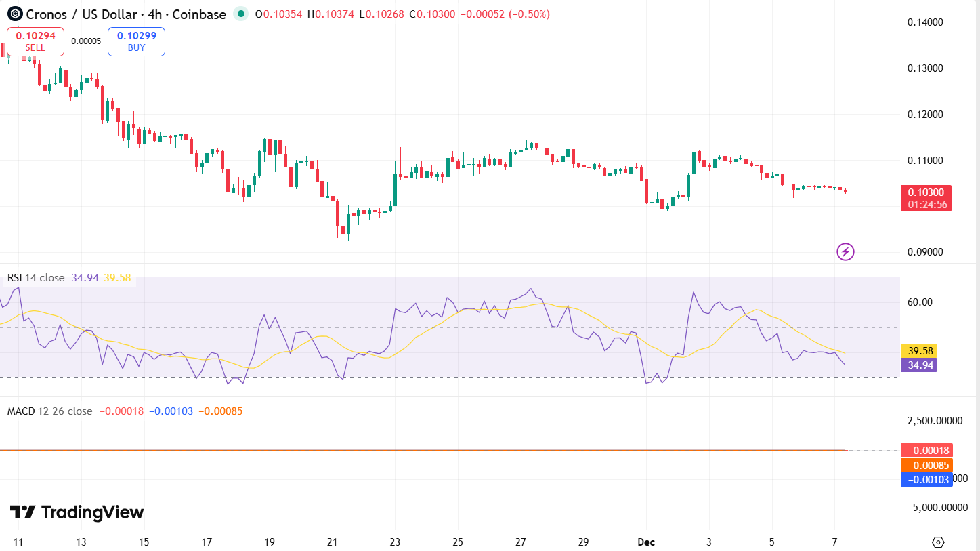Click the blue MACD value -0.00103 label
The image size is (980, 551).
coord(926,479)
